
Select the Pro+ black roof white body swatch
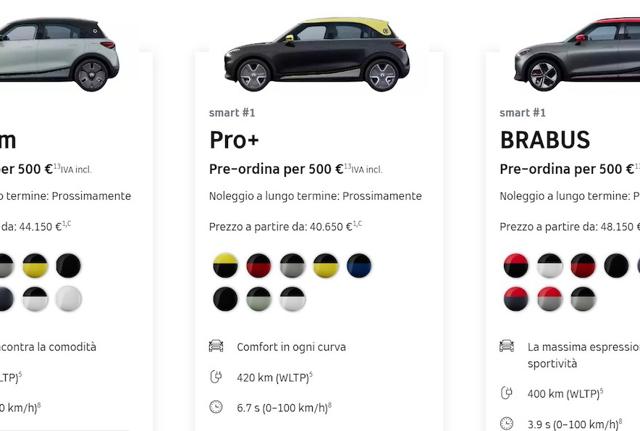point(292,299)
